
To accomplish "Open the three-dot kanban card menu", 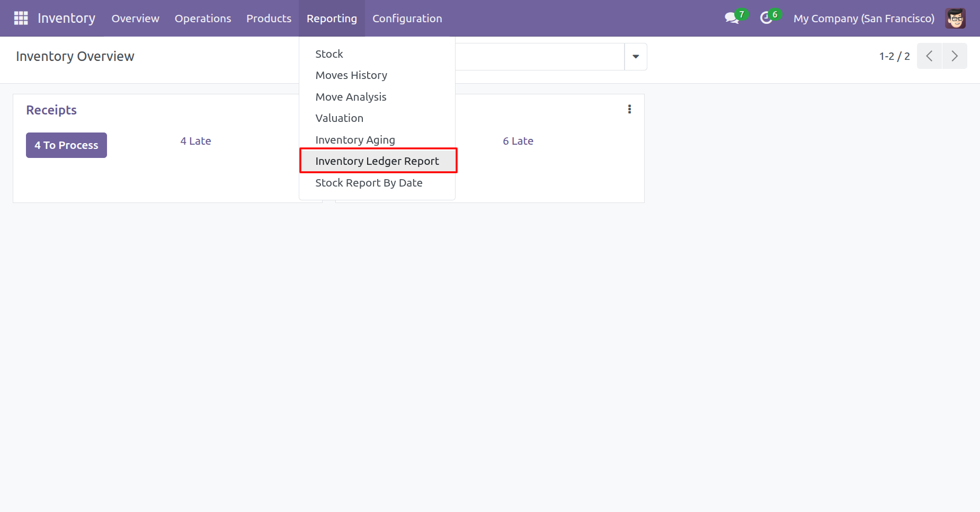I will point(629,109).
